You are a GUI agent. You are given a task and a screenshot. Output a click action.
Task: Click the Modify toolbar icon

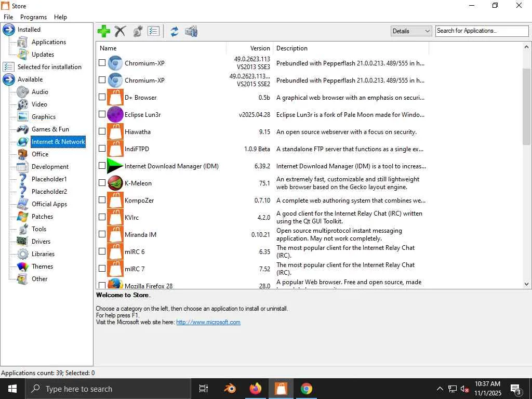[138, 31]
